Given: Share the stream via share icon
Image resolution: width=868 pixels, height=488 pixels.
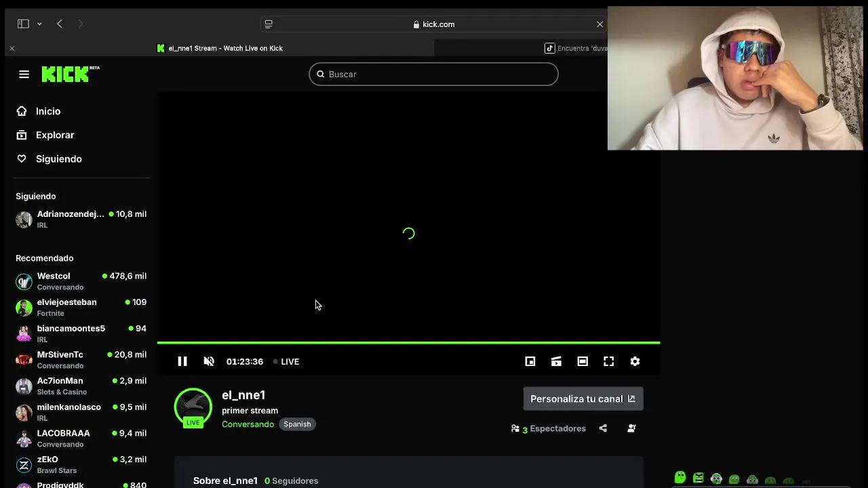Looking at the screenshot, I should coord(603,428).
